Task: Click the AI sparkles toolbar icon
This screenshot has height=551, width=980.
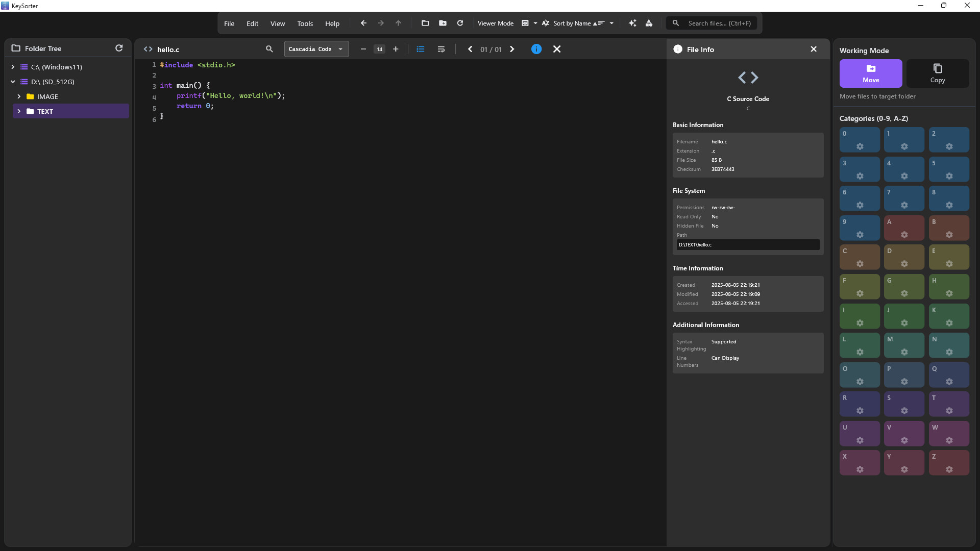Action: [632, 23]
